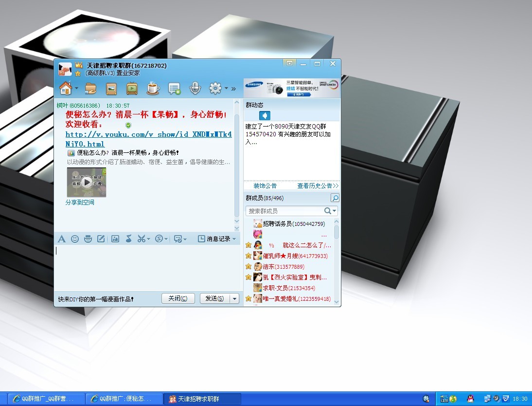
Task: Play the shared video thumbnail
Action: tap(86, 183)
